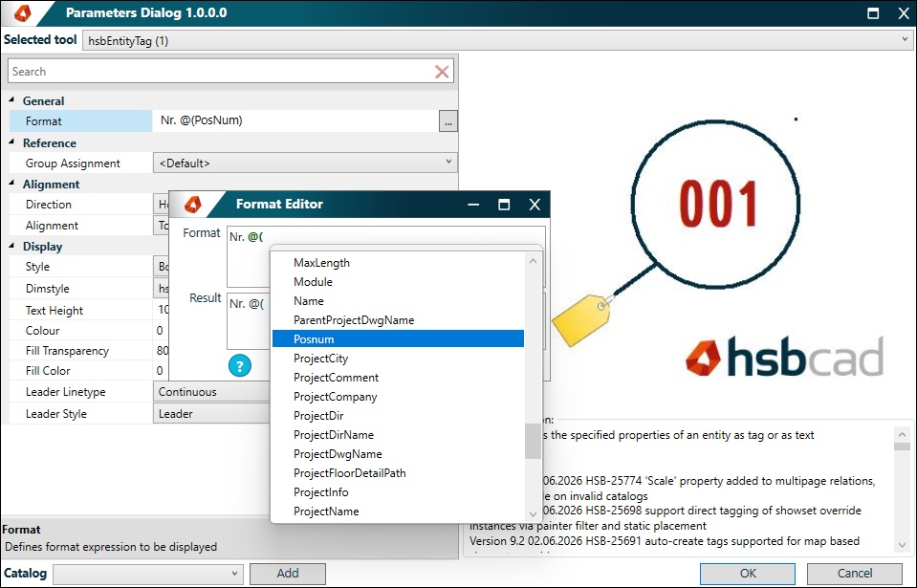Click the Cancel button
Screen dimensions: 917x588
tap(855, 574)
